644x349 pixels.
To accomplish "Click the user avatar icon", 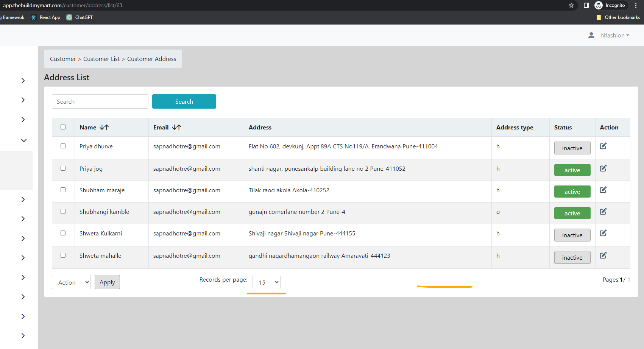I will coord(591,35).
